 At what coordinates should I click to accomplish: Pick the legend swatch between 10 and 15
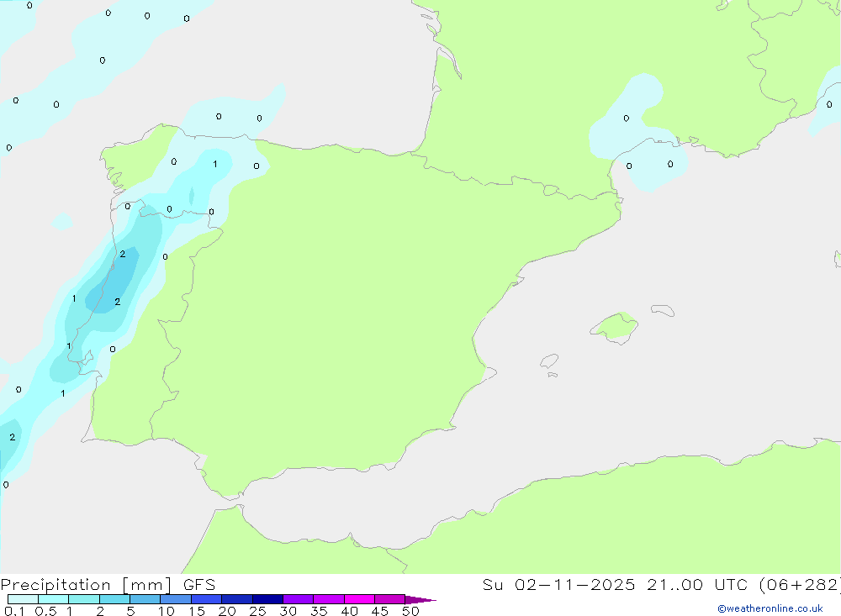176,599
